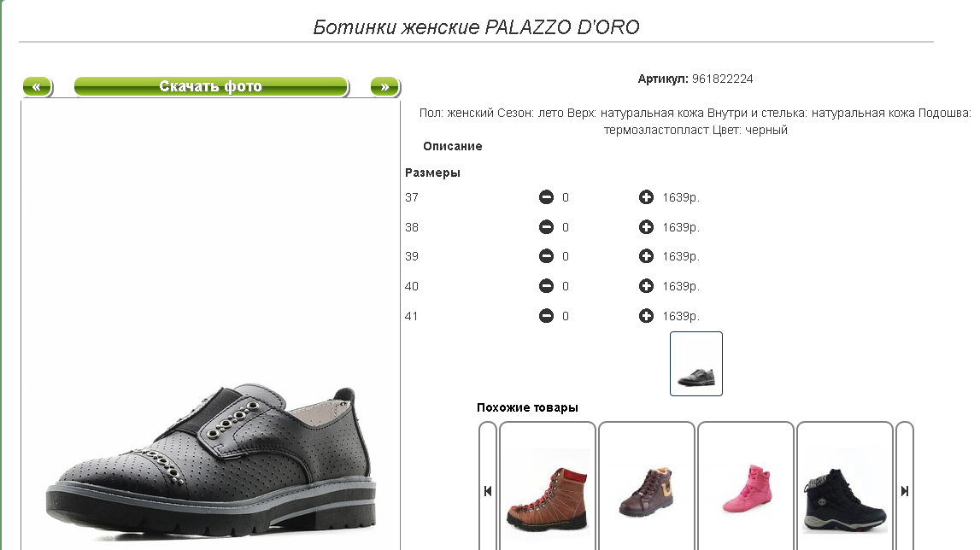Viewport: 980px width, 550px height.
Task: Click the 1639р. price for size 38
Action: [x=681, y=227]
